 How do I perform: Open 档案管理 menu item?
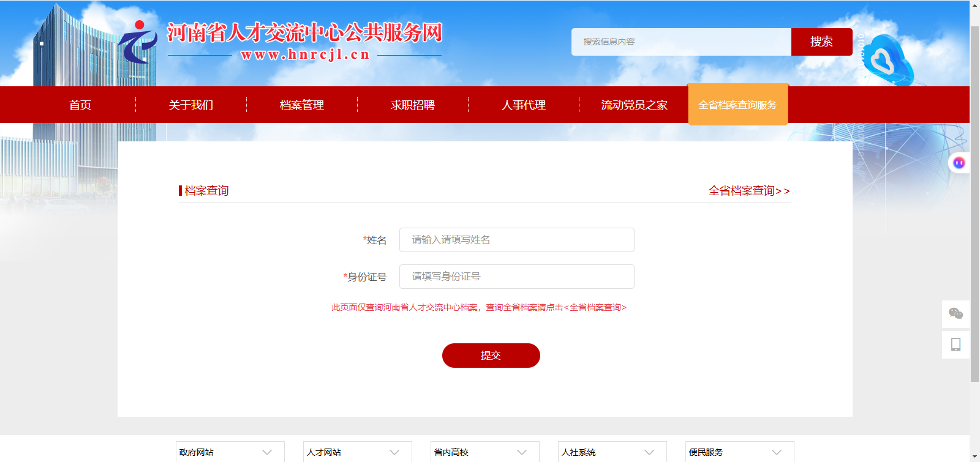302,105
